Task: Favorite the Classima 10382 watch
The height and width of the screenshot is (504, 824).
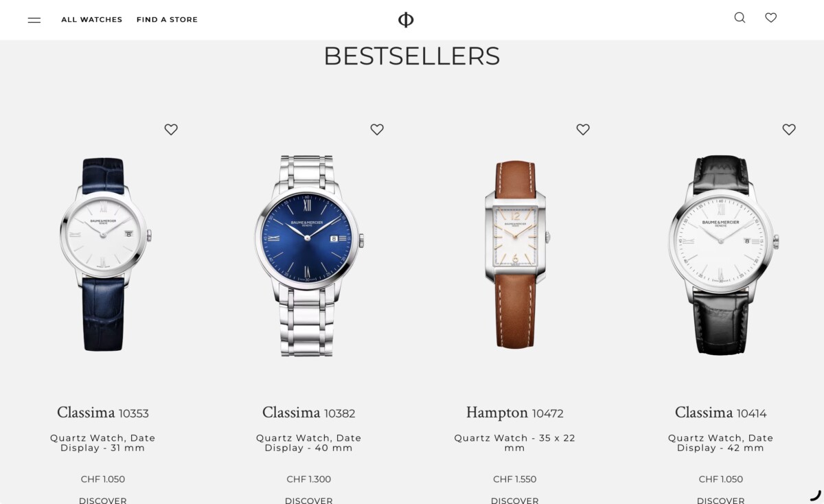Action: [x=377, y=129]
